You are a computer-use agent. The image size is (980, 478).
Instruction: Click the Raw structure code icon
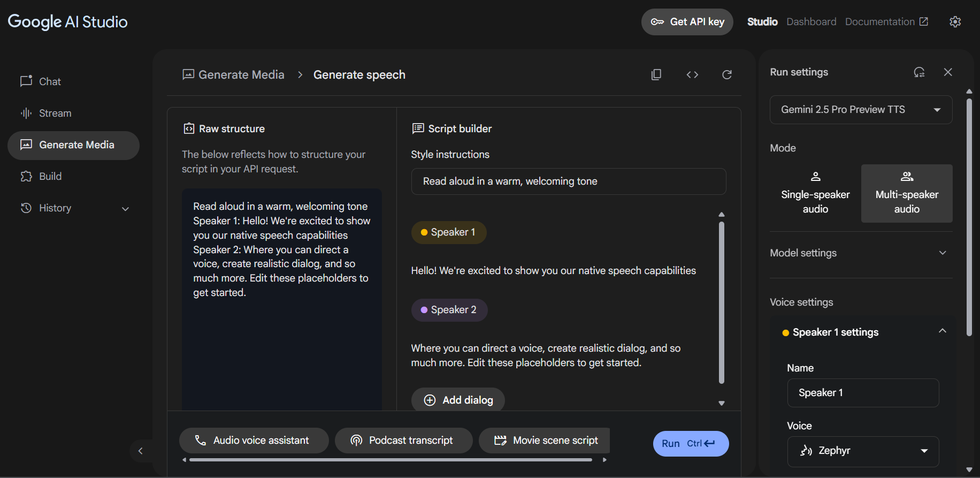point(189,128)
